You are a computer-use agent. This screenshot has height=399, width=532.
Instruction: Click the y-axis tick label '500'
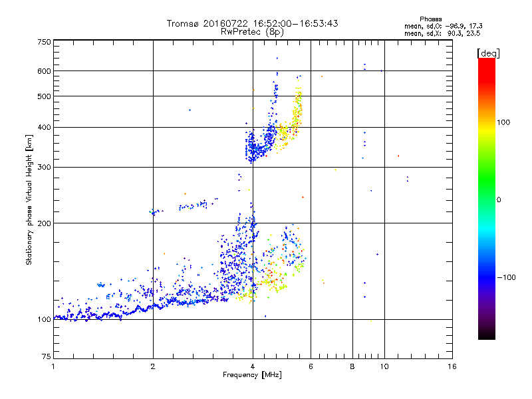click(x=44, y=96)
